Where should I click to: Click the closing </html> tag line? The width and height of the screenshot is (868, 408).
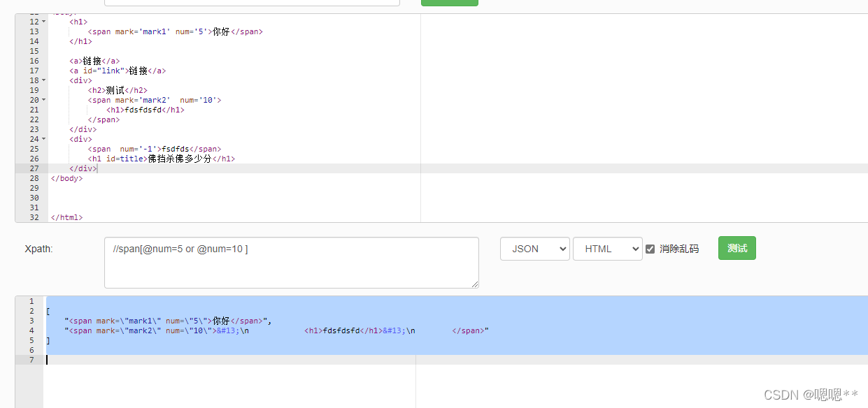(x=66, y=217)
